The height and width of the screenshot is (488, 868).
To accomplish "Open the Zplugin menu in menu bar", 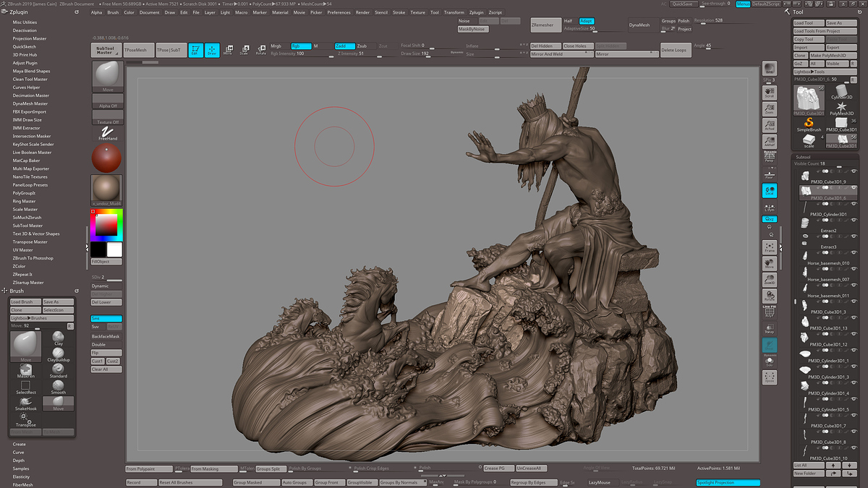I will 477,12.
